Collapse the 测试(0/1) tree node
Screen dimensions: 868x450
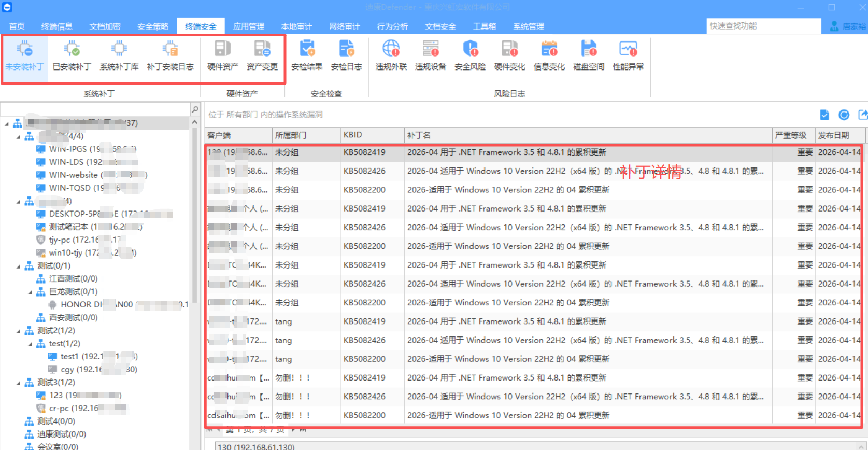click(x=19, y=266)
